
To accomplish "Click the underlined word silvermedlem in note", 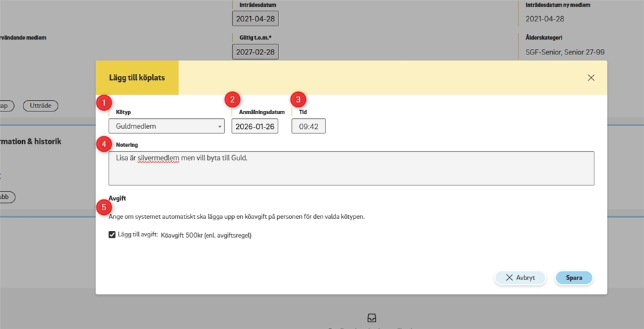I will click(x=158, y=158).
